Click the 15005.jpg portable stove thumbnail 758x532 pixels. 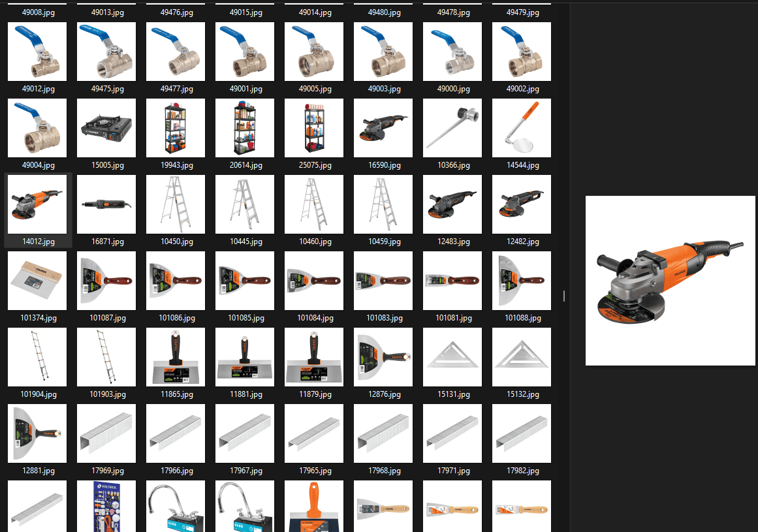click(x=106, y=128)
